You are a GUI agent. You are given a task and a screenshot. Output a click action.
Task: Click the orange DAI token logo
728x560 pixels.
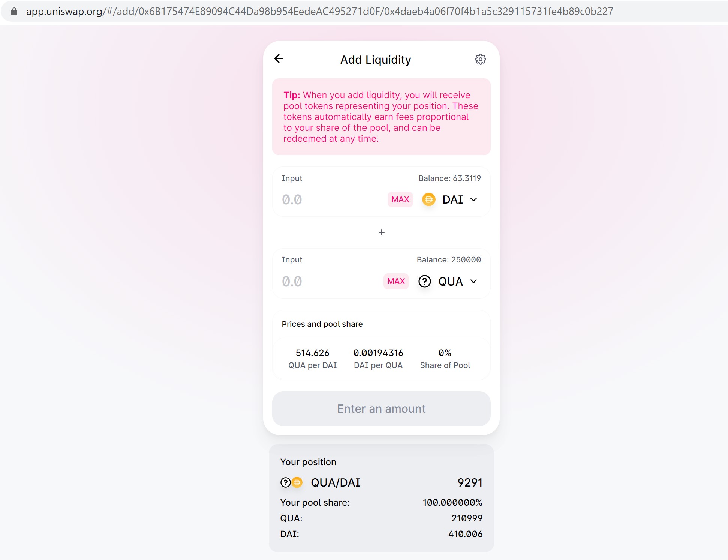[x=429, y=199]
